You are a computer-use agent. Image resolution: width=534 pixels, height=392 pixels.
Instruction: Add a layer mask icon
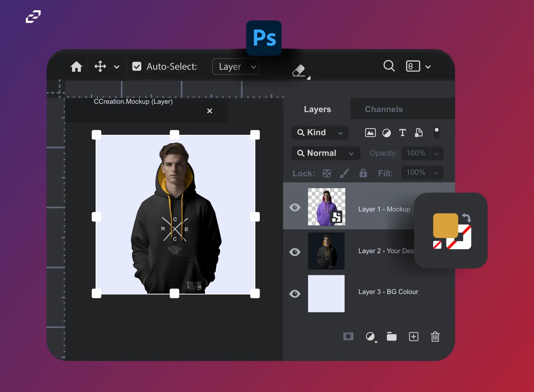pos(348,336)
